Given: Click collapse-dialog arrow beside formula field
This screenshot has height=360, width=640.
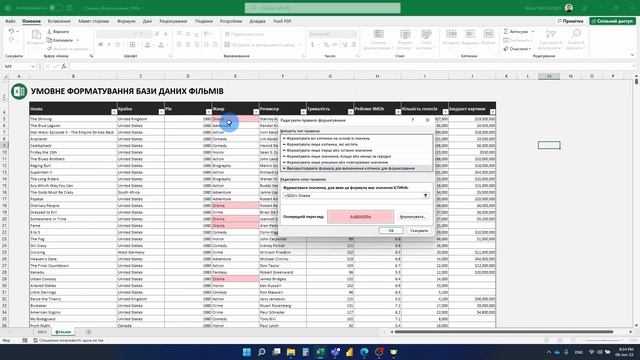Looking at the screenshot, I should (425, 196).
